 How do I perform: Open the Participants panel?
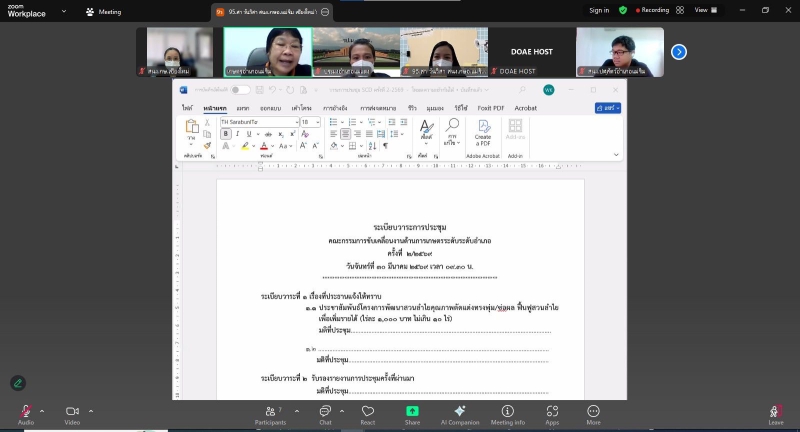pyautogui.click(x=269, y=411)
